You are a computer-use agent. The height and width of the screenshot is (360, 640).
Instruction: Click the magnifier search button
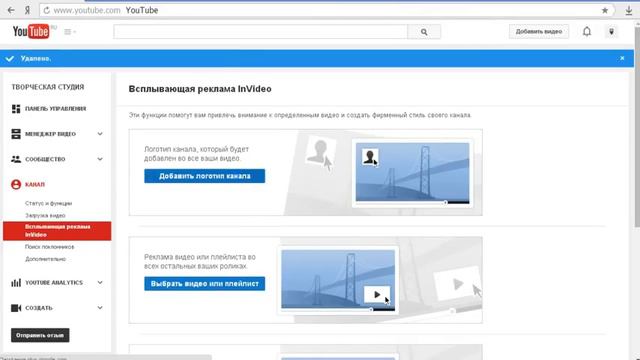424,31
